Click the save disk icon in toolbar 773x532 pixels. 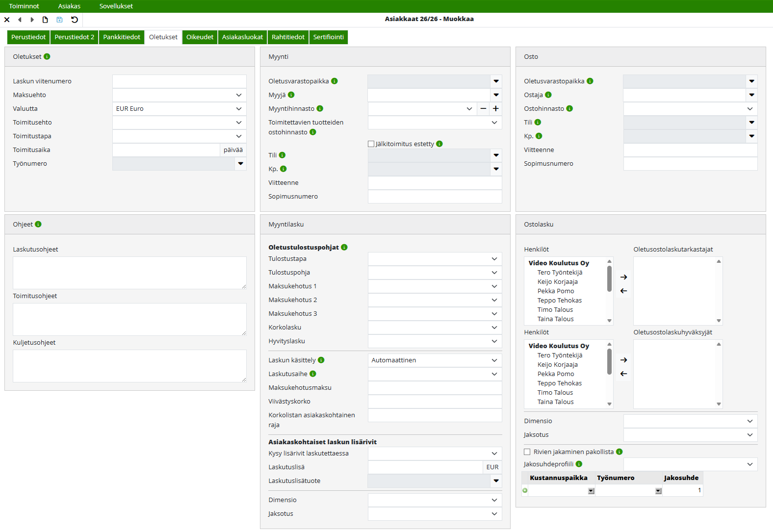59,20
